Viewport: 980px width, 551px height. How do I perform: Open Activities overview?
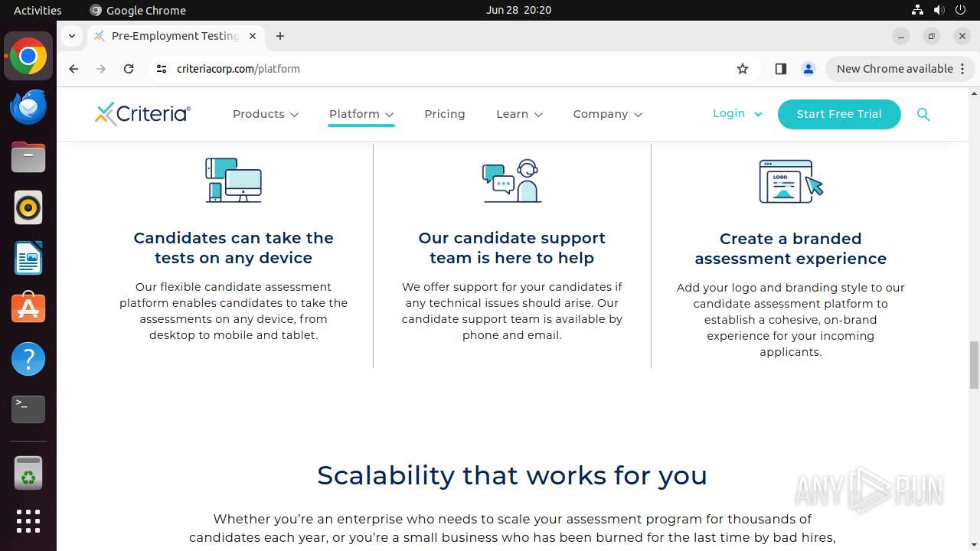[x=38, y=10]
